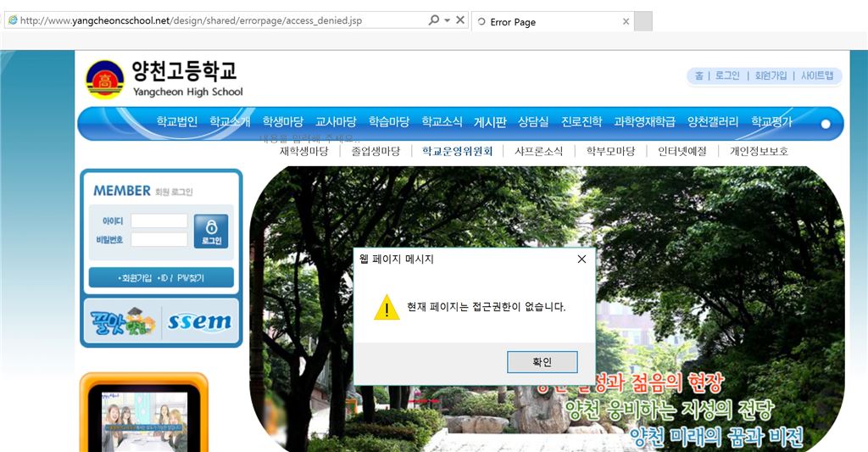Click the white circle on the navigation bar
Viewport: 868px width, 452px height.
pos(826,124)
